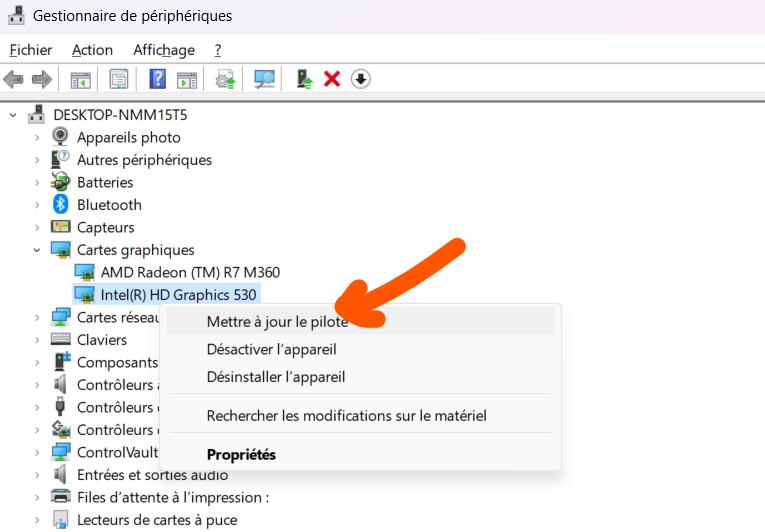Expand the Claviers category
Screen dimensions: 765x532
click(x=37, y=340)
